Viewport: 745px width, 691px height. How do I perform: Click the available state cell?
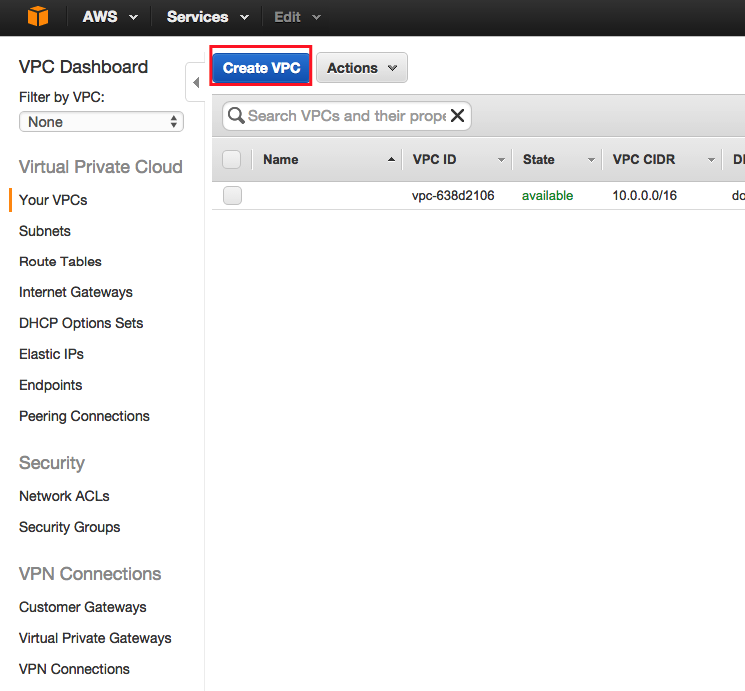coord(547,196)
